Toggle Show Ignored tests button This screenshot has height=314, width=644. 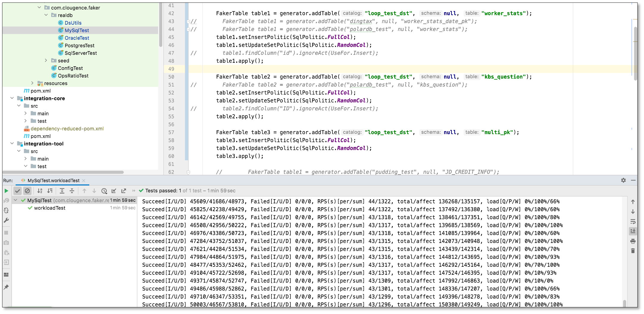click(27, 191)
